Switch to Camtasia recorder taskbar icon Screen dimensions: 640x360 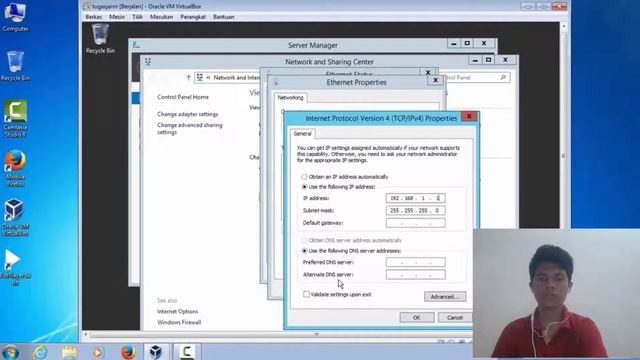(x=187, y=352)
